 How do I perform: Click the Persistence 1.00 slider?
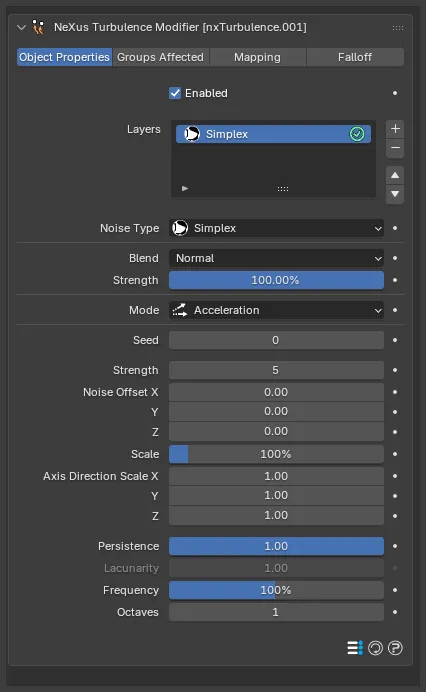click(x=276, y=546)
